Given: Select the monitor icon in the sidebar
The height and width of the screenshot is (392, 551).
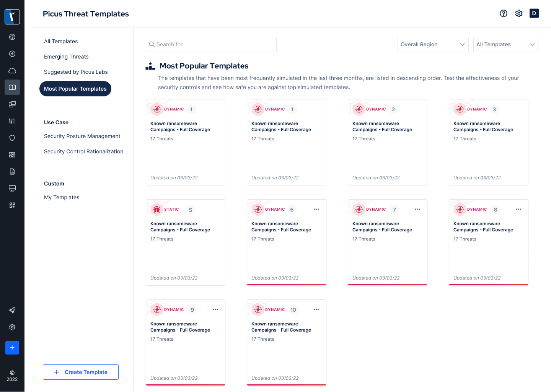Looking at the screenshot, I should click(x=12, y=188).
